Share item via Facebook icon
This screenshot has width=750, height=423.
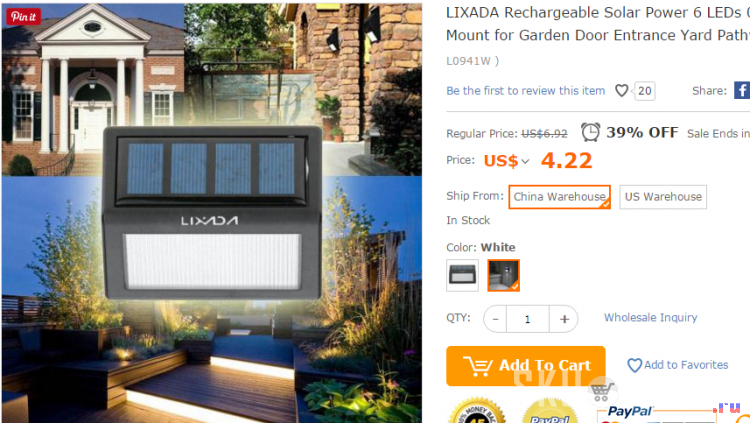[x=742, y=90]
